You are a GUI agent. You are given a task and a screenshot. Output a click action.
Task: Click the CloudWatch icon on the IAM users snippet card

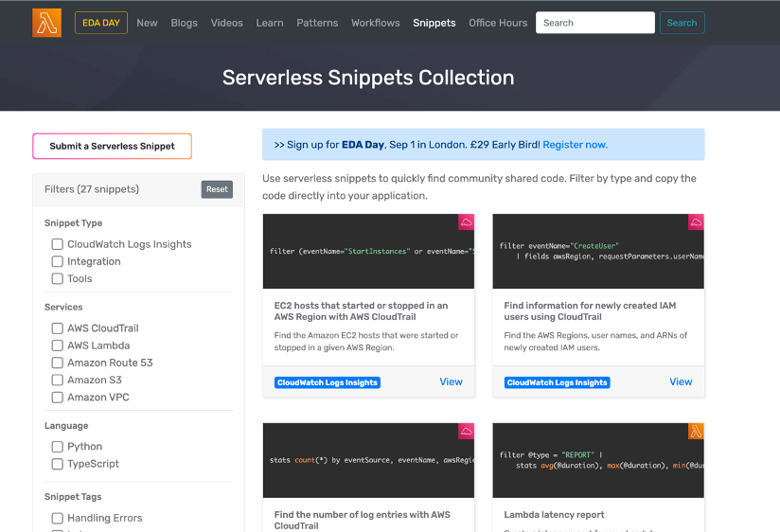pos(696,222)
